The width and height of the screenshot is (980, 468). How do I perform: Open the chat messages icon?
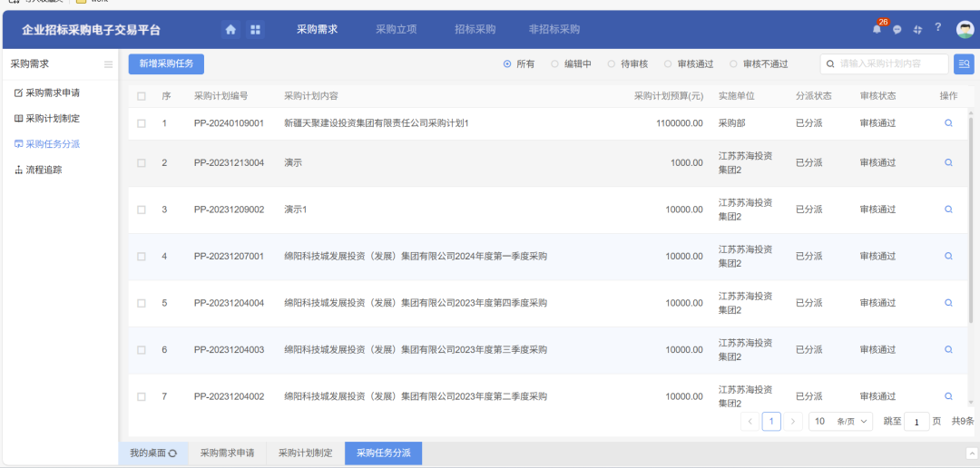point(897,30)
